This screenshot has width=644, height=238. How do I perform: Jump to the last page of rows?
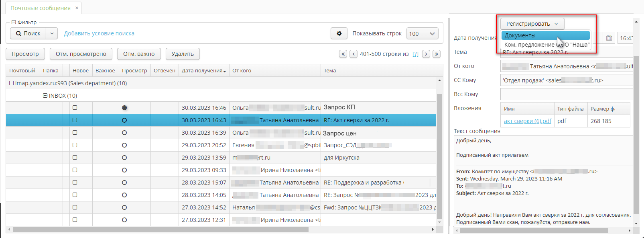tap(437, 54)
